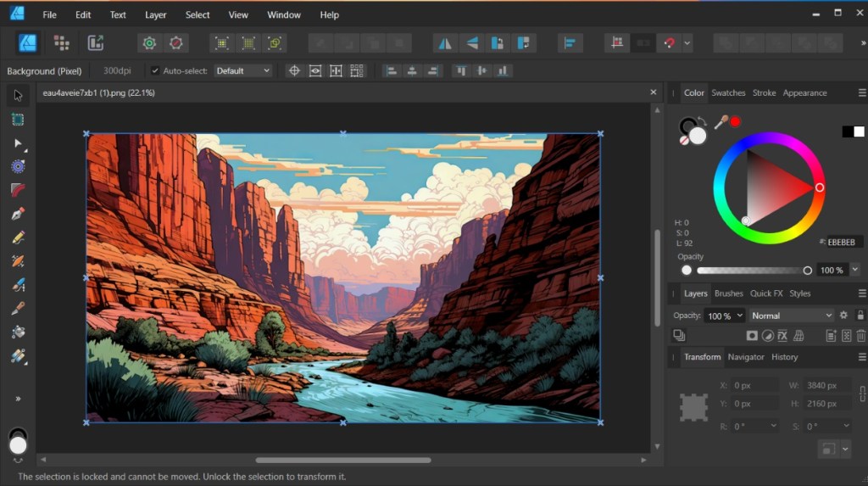
Task: Open color opacity 100 % dropdown arrow
Action: tap(854, 270)
